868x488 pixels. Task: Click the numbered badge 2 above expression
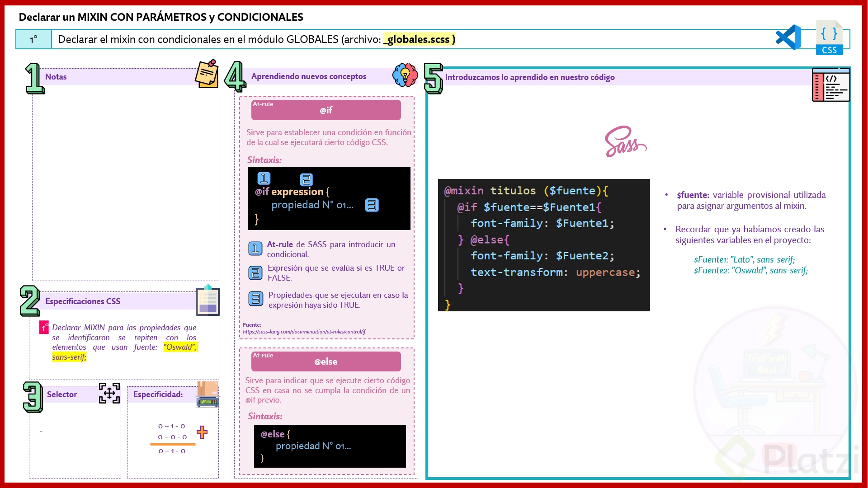tap(307, 180)
